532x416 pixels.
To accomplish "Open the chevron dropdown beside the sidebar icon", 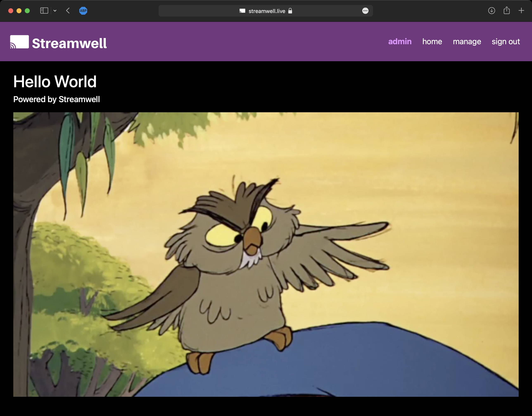I will coord(55,11).
